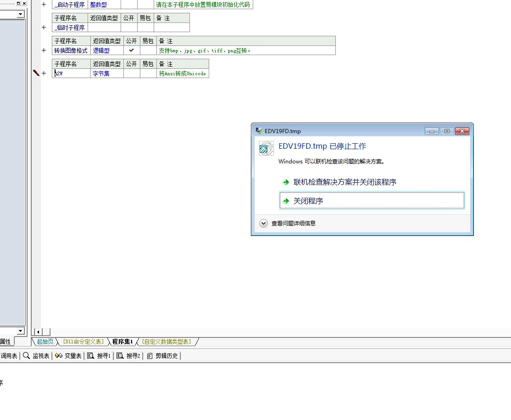Open the 搜寻1 tab
This screenshot has height=420, width=511.
pos(99,356)
